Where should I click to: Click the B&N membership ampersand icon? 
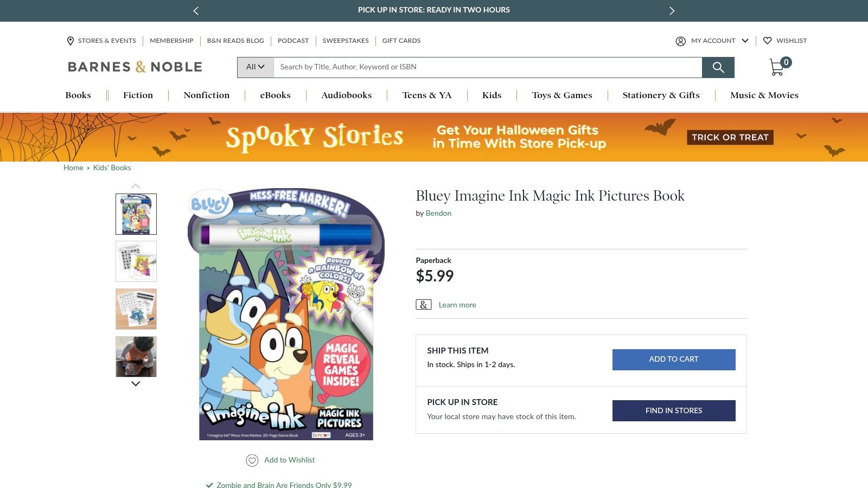coord(423,305)
